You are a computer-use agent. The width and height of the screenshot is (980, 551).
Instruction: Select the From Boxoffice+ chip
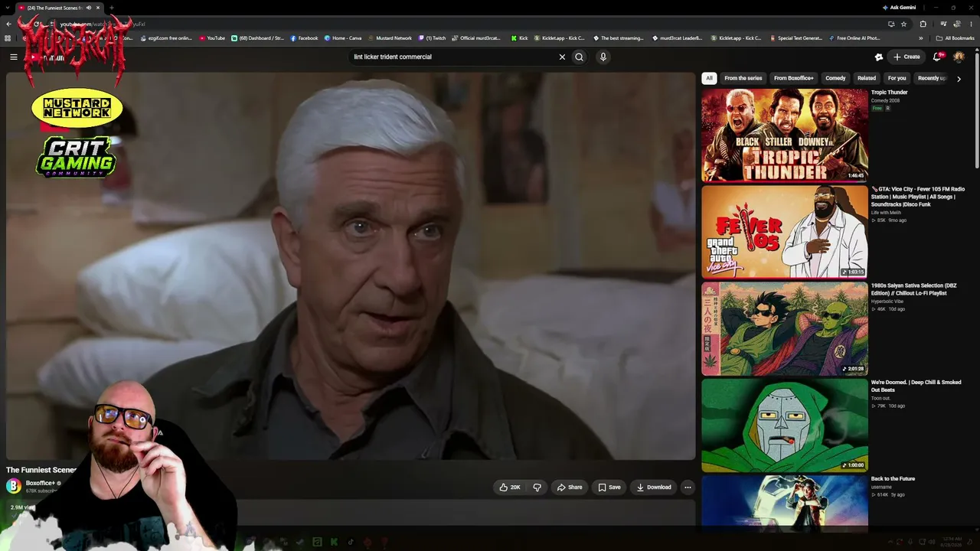pos(794,78)
